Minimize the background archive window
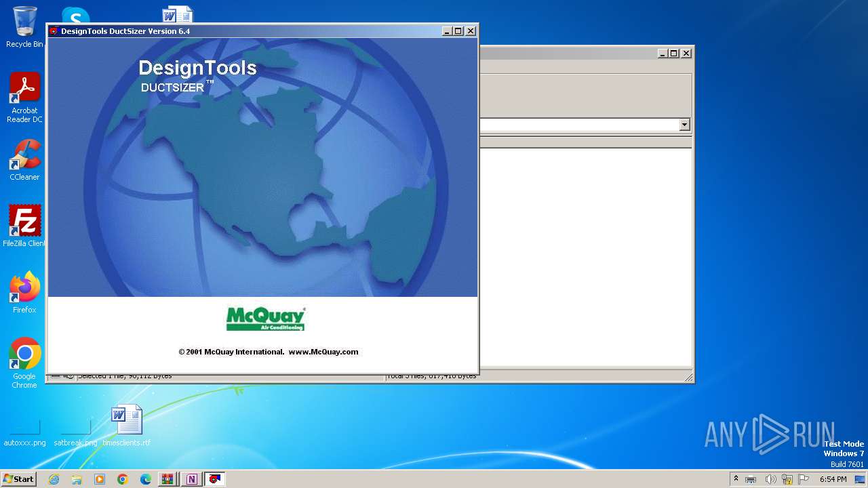The width and height of the screenshot is (868, 488). coord(663,54)
